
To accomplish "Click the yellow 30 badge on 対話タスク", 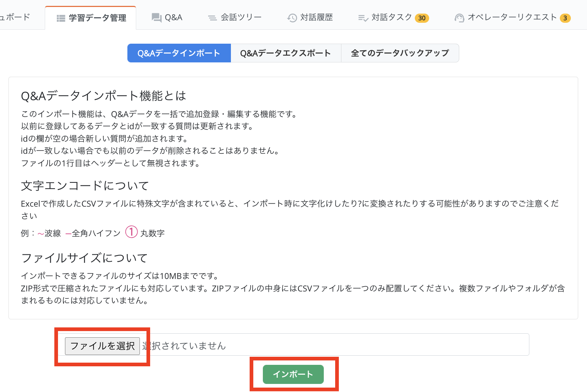I will coord(422,18).
